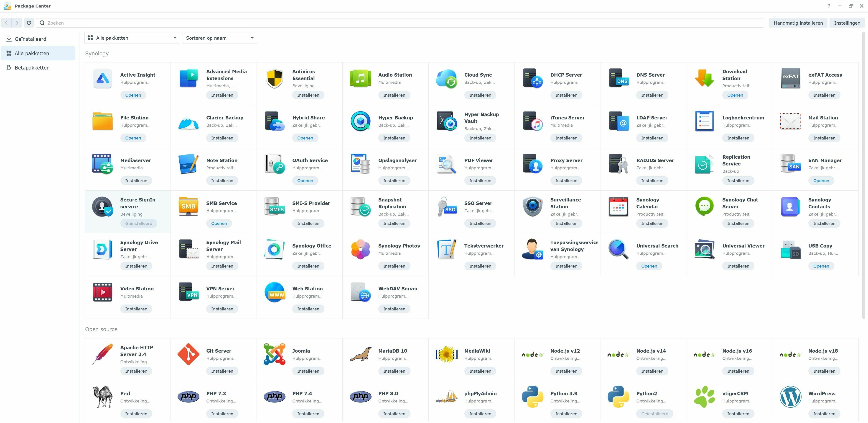
Task: Open Hybrid Share package
Action: coord(305,138)
